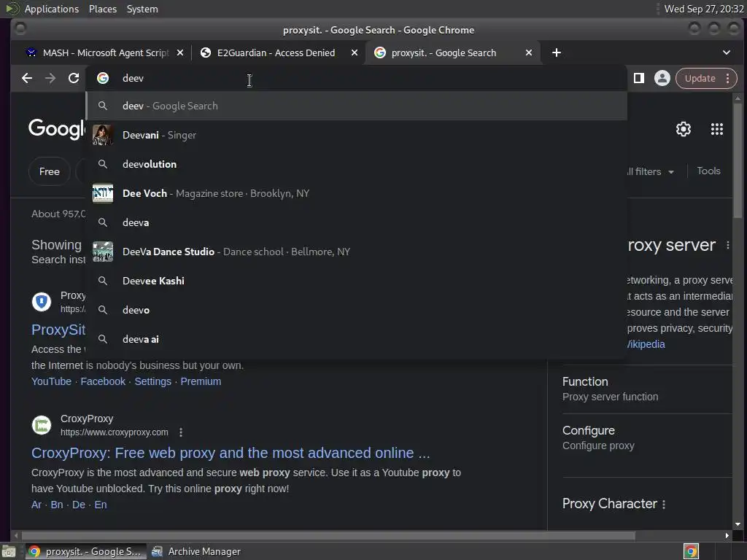Viewport: 747px width, 560px height.
Task: Follow the YouTube sitelink
Action: [52, 381]
